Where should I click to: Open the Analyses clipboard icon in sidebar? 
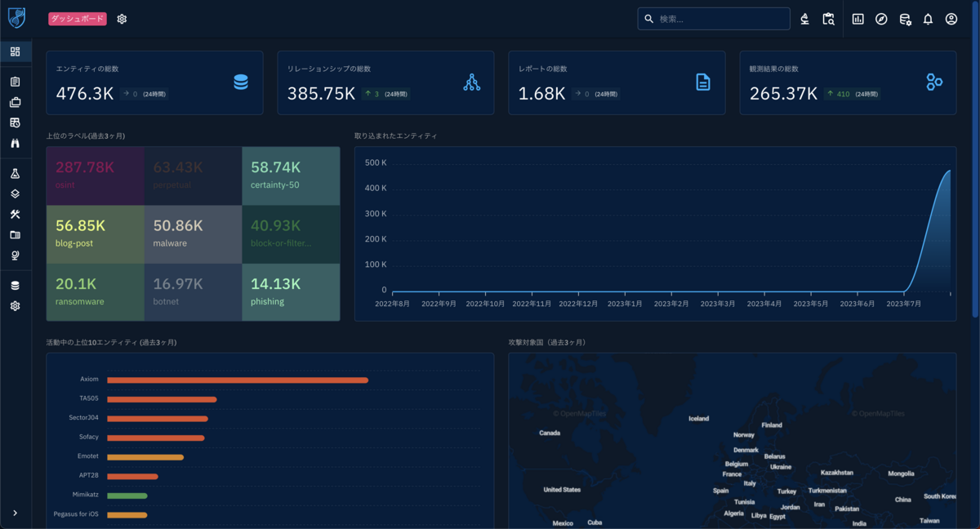pos(15,82)
